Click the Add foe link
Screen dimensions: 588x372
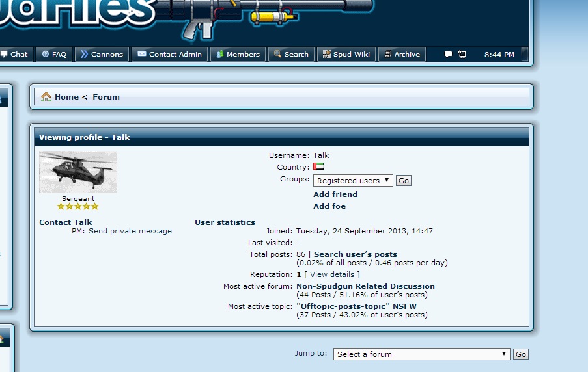(329, 206)
